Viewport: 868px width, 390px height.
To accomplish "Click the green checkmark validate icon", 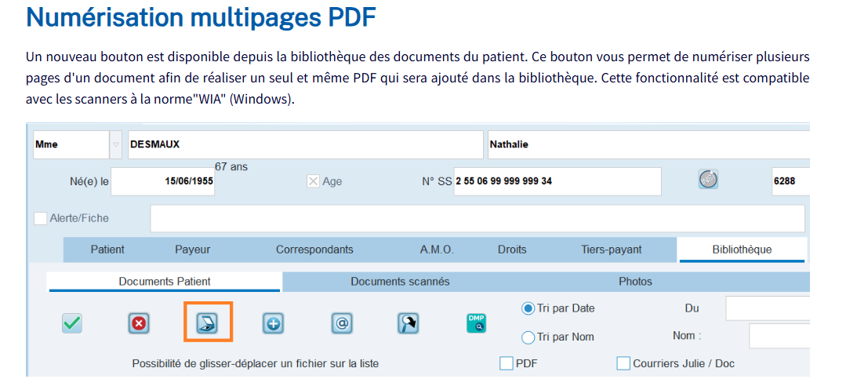I will coord(72,323).
